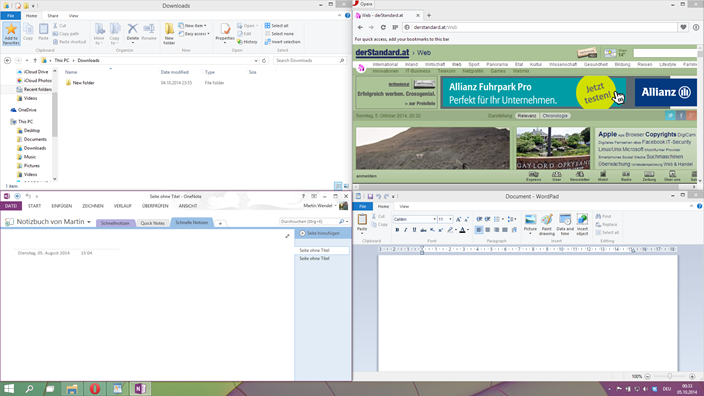
Task: Select align text right in WordPad
Action: pyautogui.click(x=496, y=230)
